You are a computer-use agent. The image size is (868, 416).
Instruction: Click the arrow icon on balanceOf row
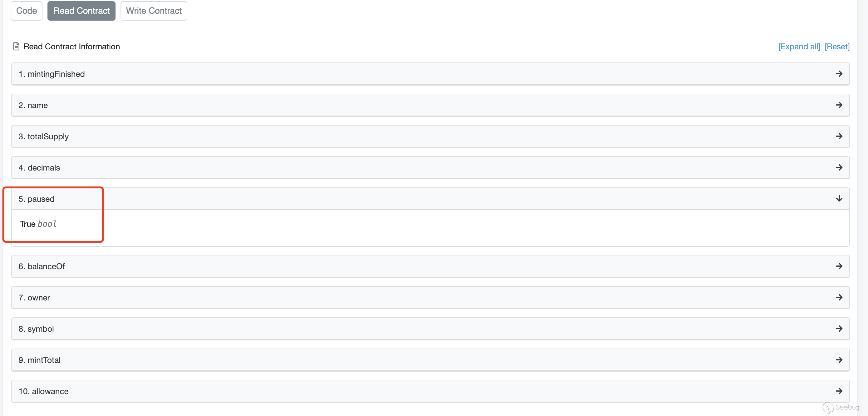pyautogui.click(x=839, y=266)
